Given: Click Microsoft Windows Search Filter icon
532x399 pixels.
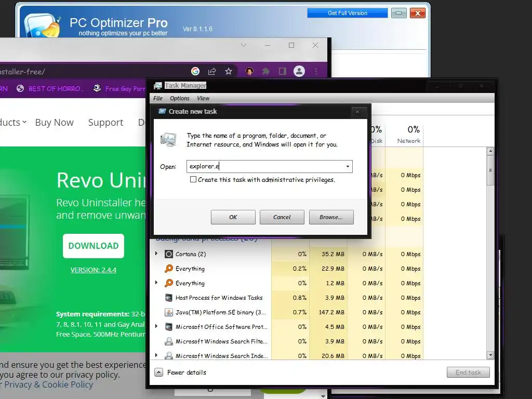Looking at the screenshot, I should (x=169, y=341).
